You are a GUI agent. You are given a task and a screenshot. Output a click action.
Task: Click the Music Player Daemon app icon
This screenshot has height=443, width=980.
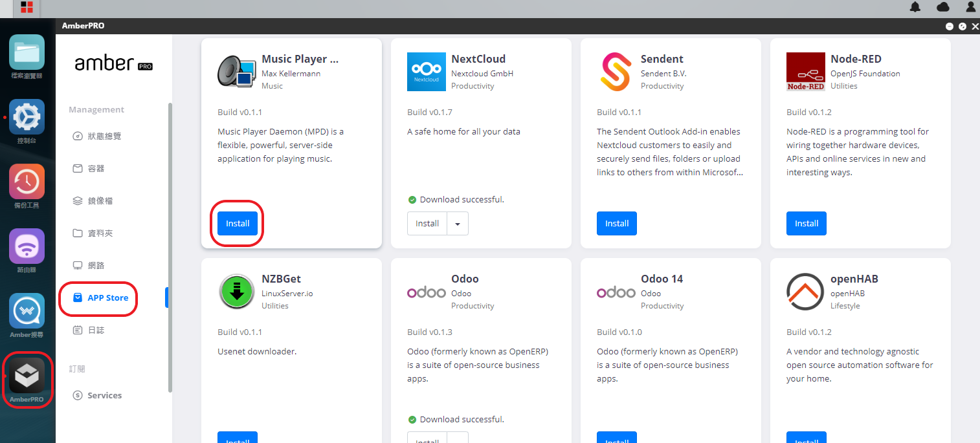pos(236,72)
